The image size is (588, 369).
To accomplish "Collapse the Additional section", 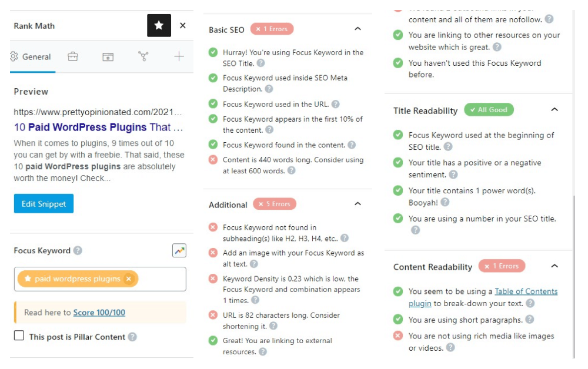I will (x=358, y=204).
